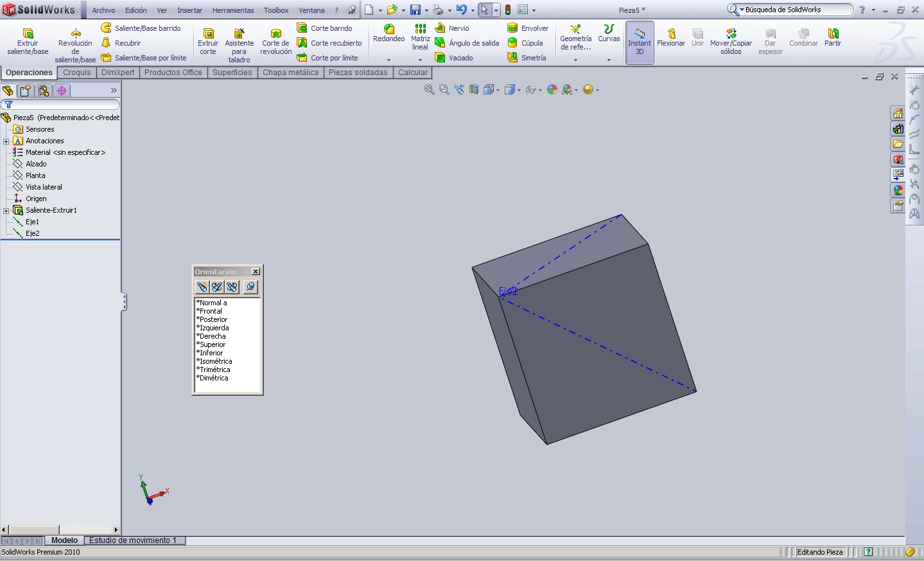The width and height of the screenshot is (924, 561).
Task: Choose the Ángulo de salida tool
Action: click(467, 43)
